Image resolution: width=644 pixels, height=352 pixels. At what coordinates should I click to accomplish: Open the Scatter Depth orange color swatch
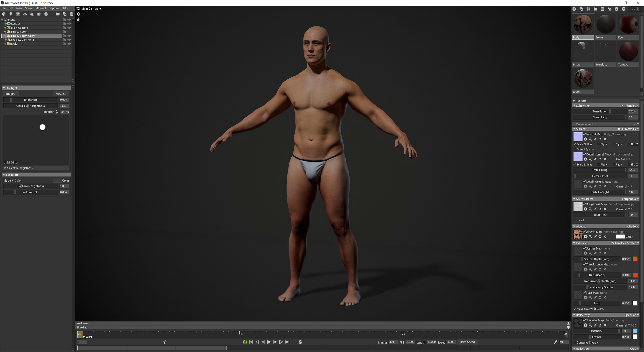[x=635, y=259]
